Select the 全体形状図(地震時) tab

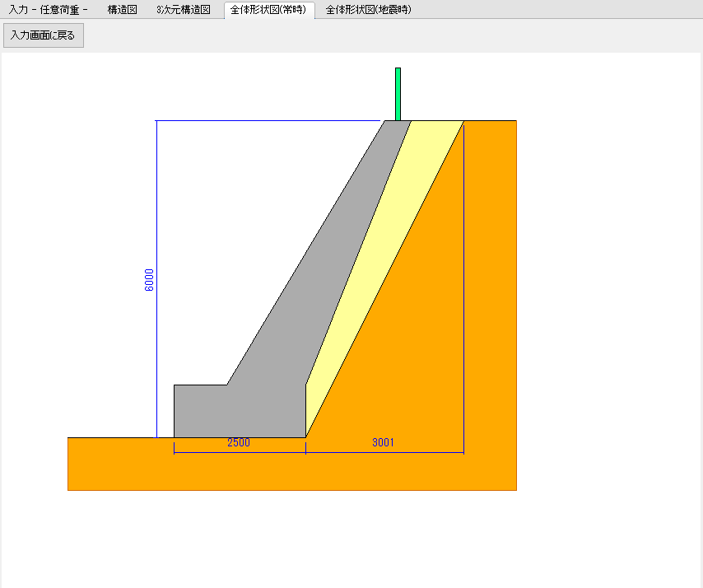click(x=368, y=10)
